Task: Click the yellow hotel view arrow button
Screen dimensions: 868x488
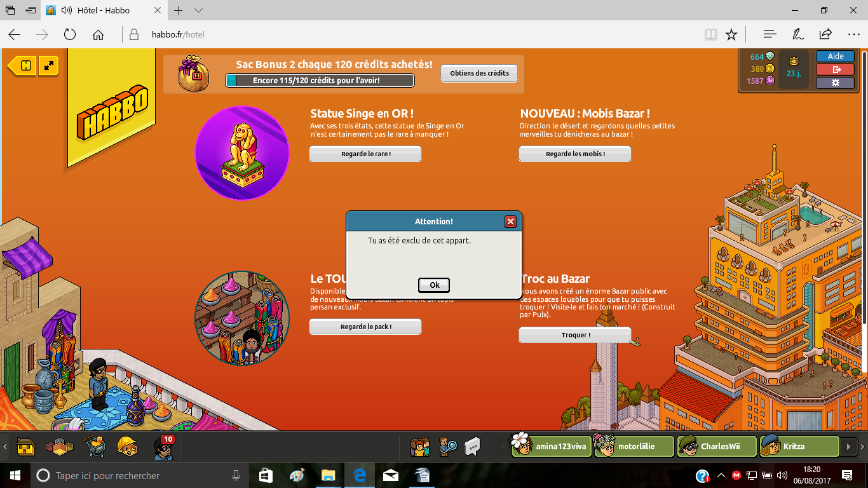Action: [22, 65]
